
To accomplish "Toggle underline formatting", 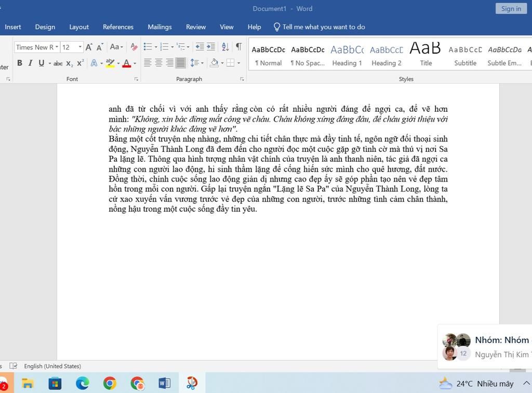I will 42,63.
